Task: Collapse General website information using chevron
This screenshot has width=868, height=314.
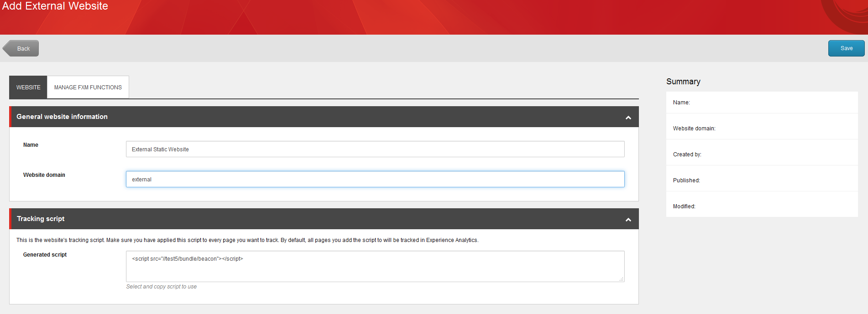Action: coord(628,118)
